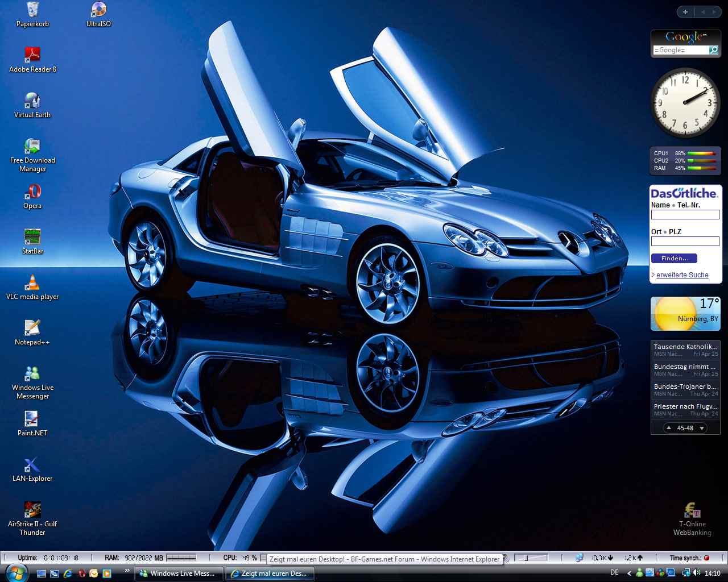Expand Quick Launch overflow chevron
This screenshot has height=582, width=728.
127,571
